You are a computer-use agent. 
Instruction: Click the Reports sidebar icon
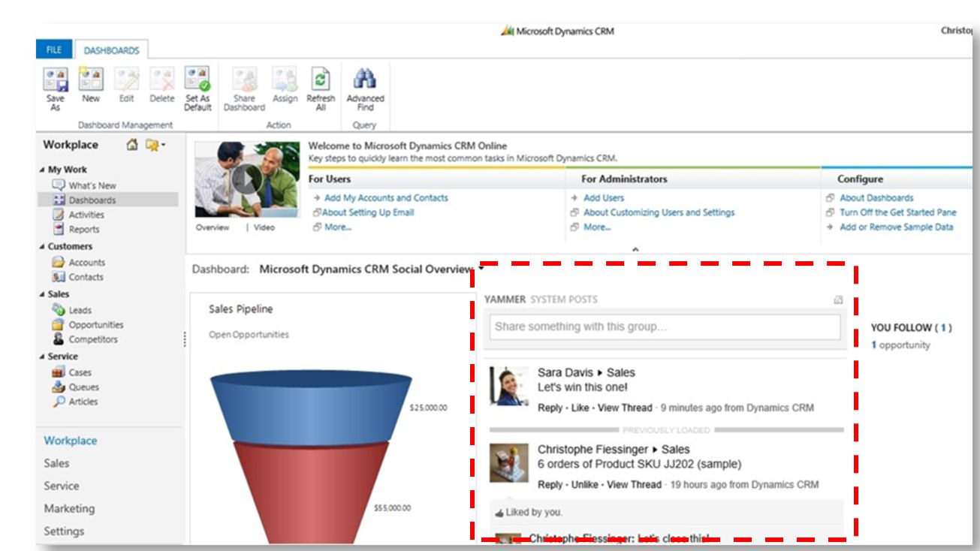point(59,230)
